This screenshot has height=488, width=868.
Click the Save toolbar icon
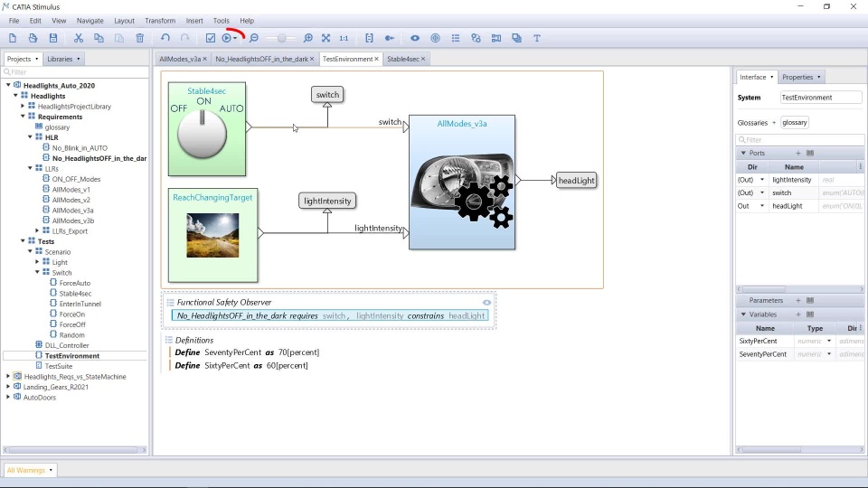(53, 38)
